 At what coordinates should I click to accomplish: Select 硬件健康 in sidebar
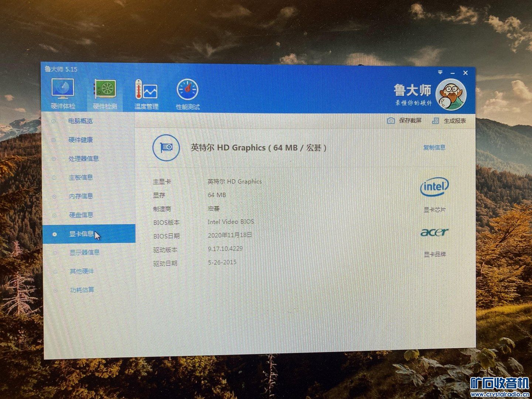coord(81,140)
